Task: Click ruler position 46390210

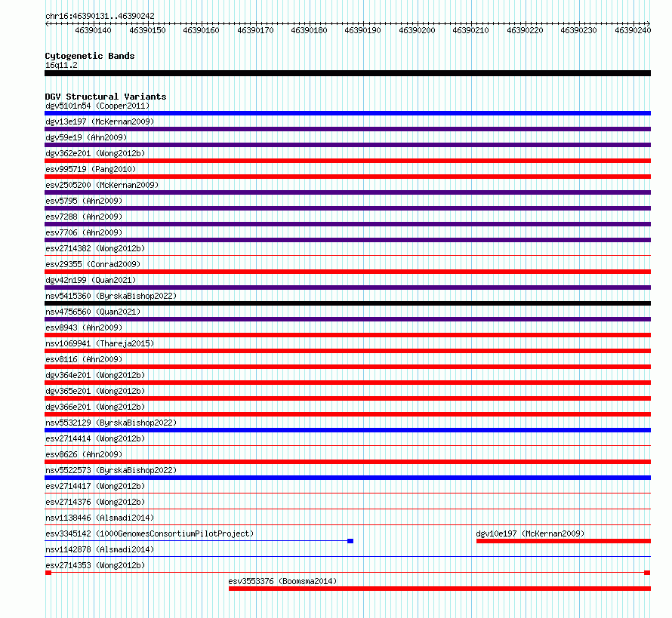Action: [470, 30]
